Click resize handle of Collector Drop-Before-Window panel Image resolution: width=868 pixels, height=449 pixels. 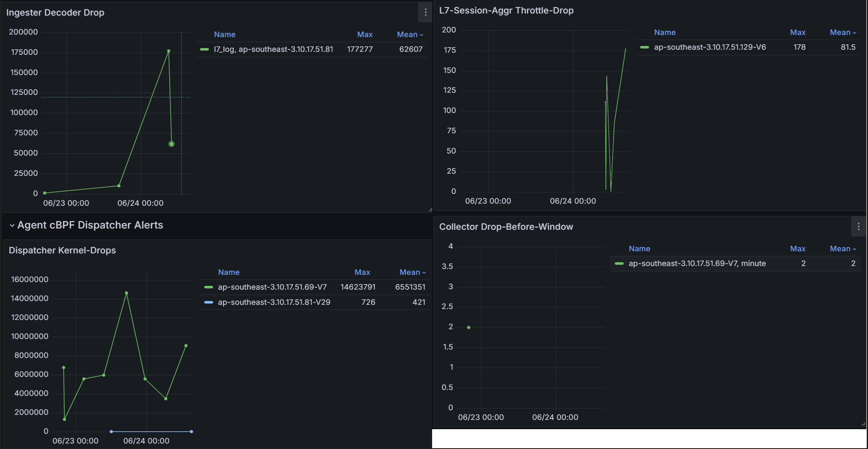863,424
